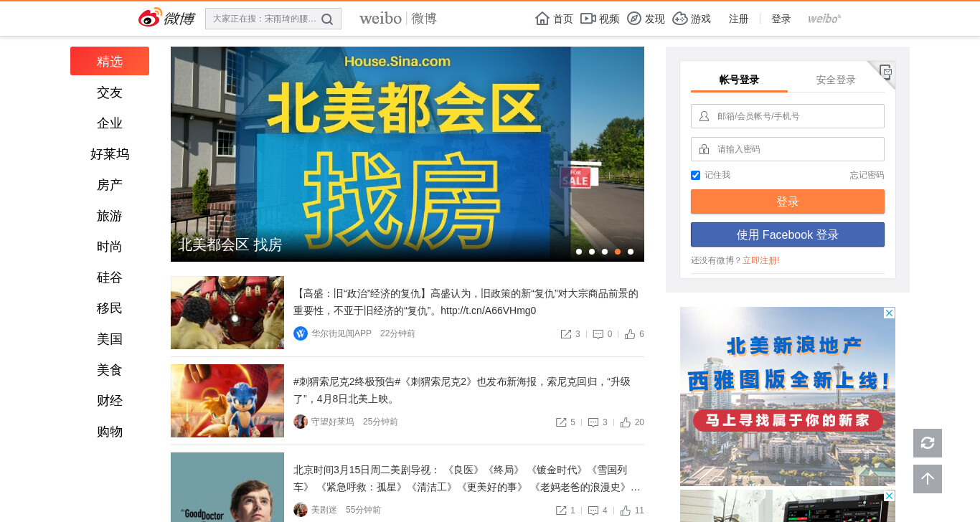Viewport: 980px width, 522px height.
Task: Close the 北美新浪地产 ad via AdChoices icon
Action: (890, 313)
